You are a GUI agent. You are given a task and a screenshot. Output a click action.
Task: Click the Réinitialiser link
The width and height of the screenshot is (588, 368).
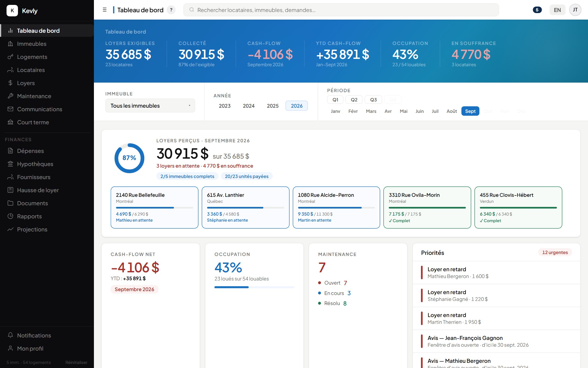pos(76,362)
